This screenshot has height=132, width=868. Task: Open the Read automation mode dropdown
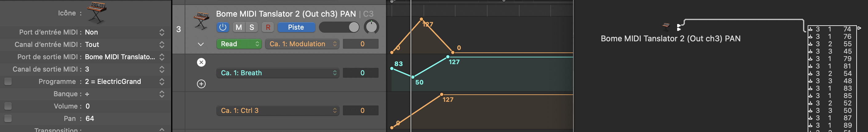pyautogui.click(x=239, y=44)
